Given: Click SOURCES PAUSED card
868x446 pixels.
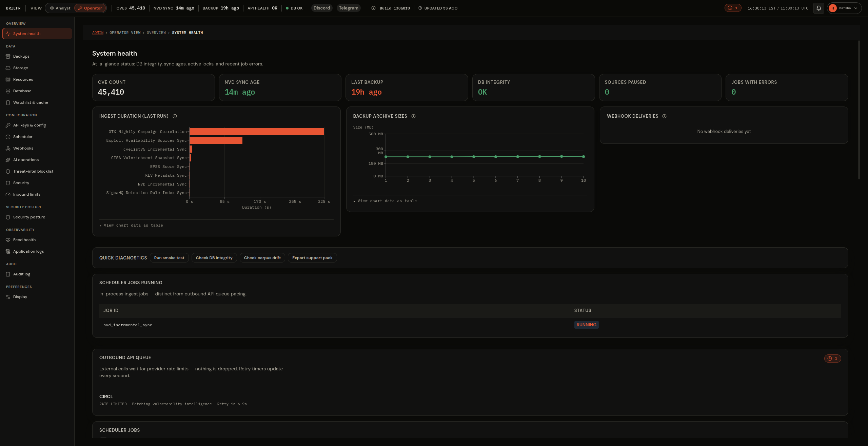Looking at the screenshot, I should (x=660, y=88).
